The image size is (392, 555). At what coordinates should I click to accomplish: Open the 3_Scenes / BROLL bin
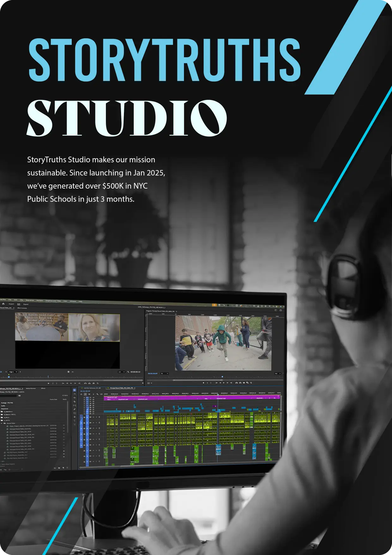pos(8,415)
